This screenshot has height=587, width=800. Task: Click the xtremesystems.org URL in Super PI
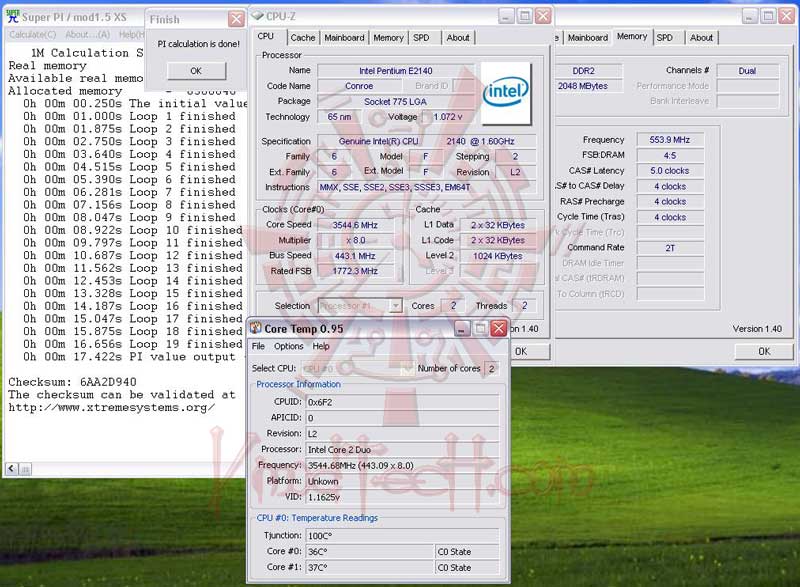coord(111,407)
